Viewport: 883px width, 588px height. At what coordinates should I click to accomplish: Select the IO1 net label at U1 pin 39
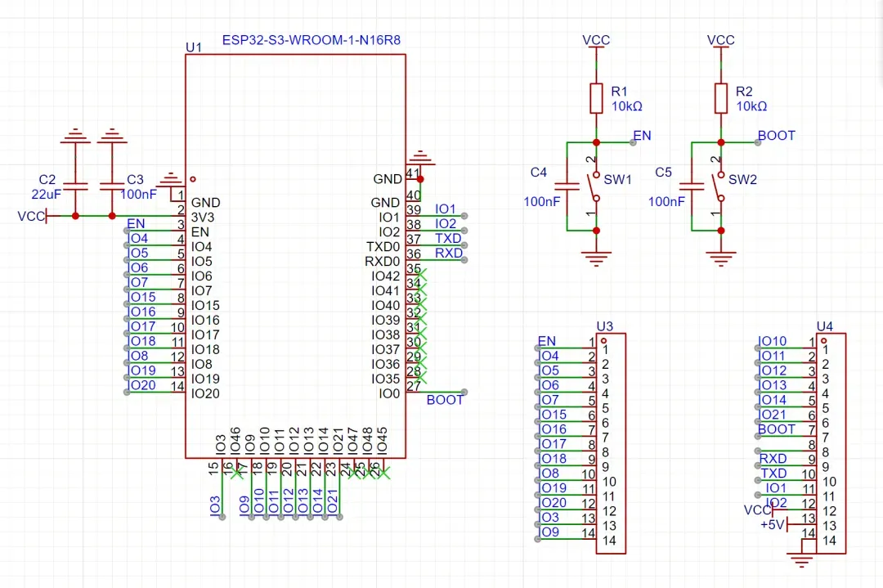445,209
